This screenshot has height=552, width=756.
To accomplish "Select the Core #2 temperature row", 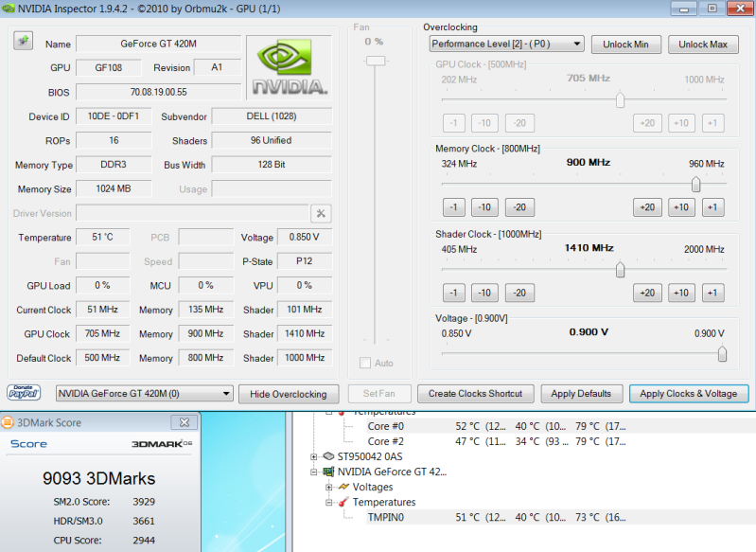I will pos(497,441).
